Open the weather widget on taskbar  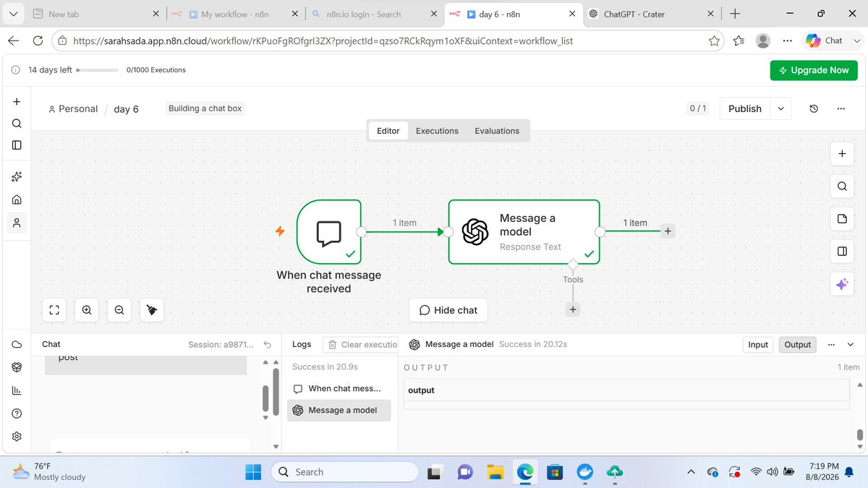[49, 472]
